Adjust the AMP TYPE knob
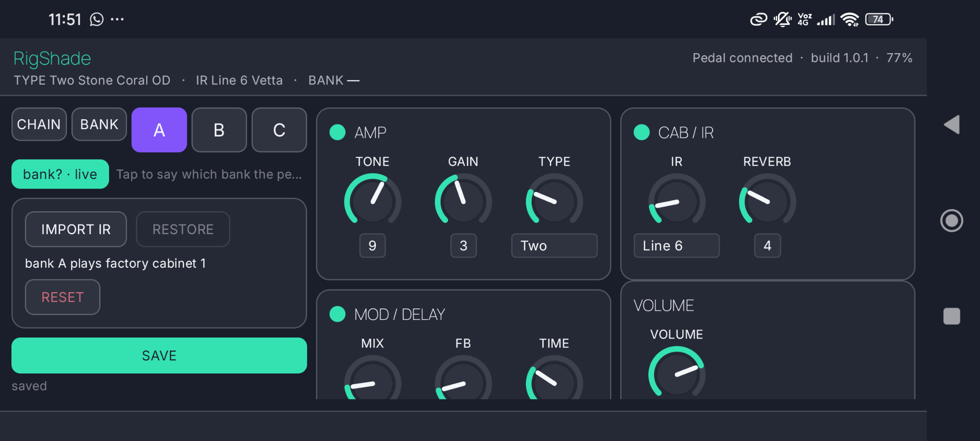 (x=554, y=201)
